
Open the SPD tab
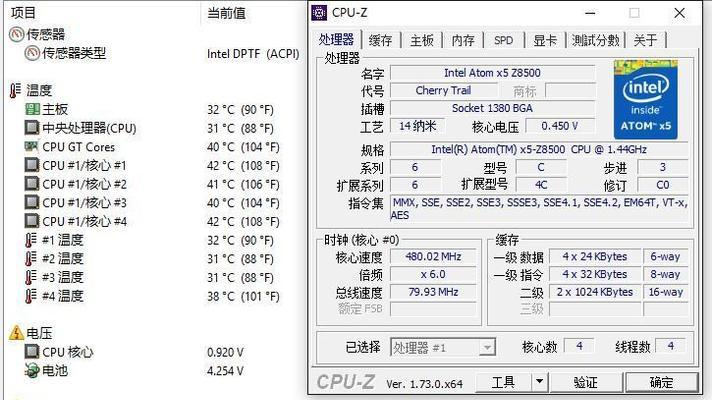coord(504,40)
